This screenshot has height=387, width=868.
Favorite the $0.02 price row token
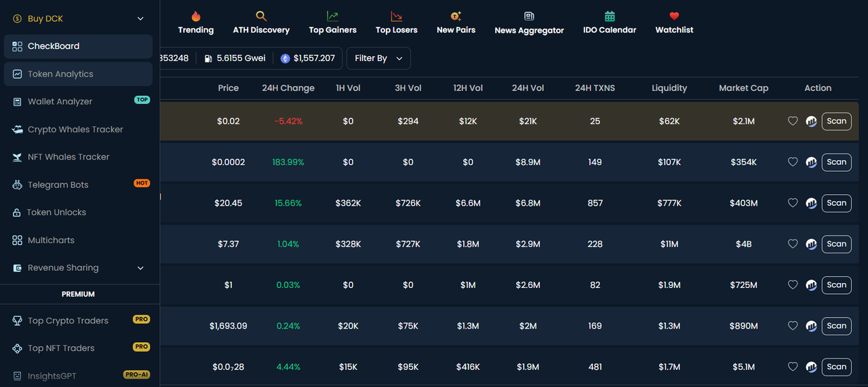793,122
